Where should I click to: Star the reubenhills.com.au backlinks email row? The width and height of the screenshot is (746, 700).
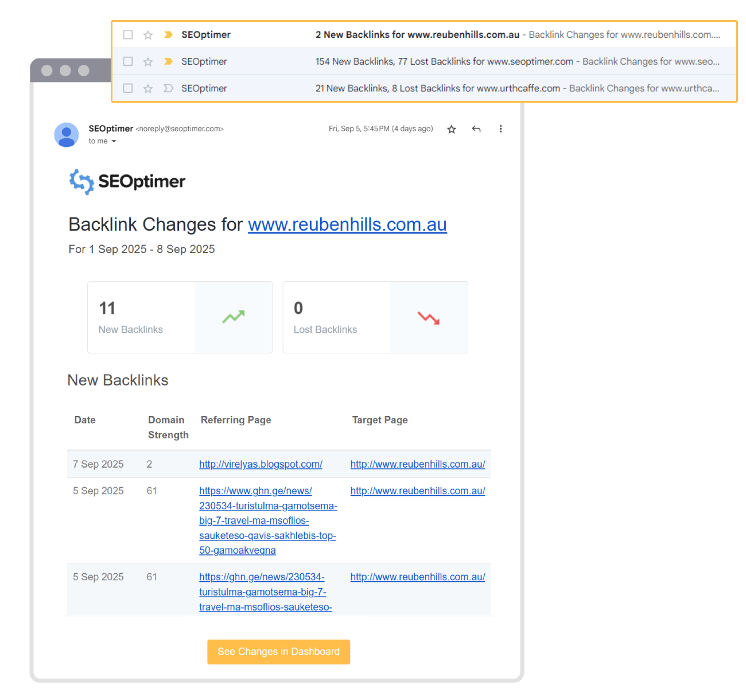click(x=148, y=35)
